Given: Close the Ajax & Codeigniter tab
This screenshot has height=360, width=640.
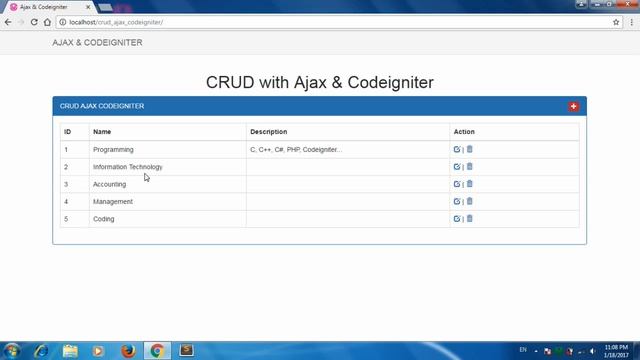Looking at the screenshot, I should point(88,7).
